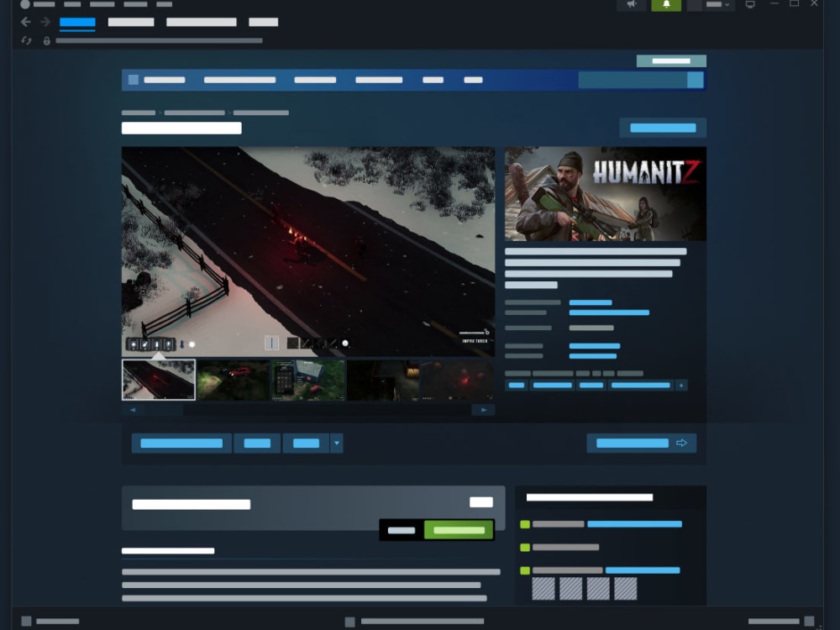The height and width of the screenshot is (630, 840).
Task: Open Big Picture mode via the monitor icon
Action: coord(750,4)
